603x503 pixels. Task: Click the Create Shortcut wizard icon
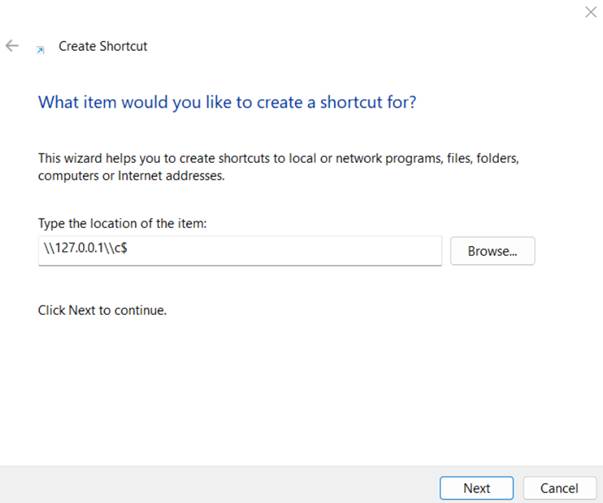pos(40,47)
